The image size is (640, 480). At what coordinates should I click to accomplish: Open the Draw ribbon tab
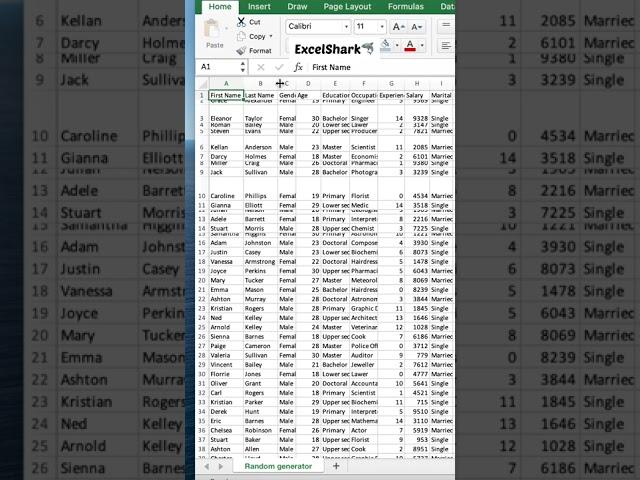297,7
